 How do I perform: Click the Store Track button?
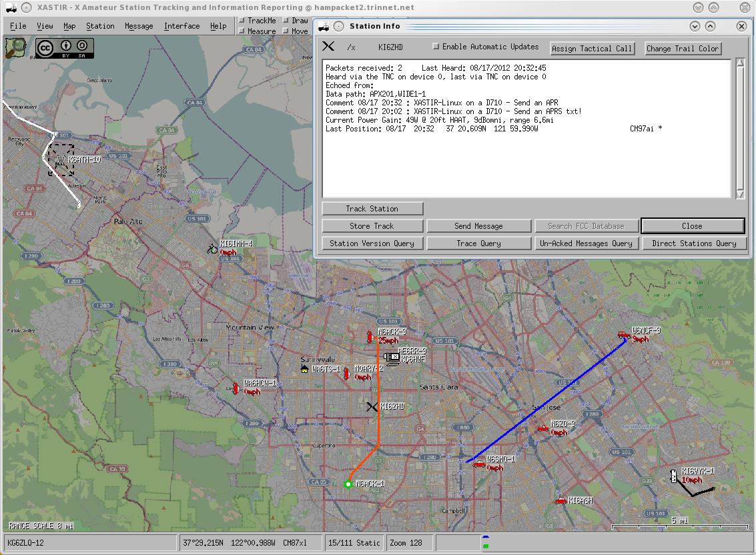click(372, 225)
